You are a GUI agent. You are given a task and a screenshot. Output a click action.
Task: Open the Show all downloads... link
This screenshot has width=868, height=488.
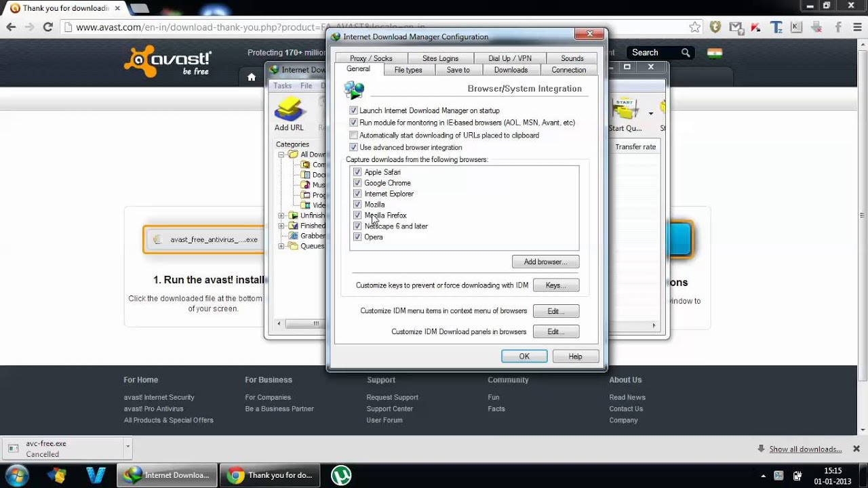805,449
